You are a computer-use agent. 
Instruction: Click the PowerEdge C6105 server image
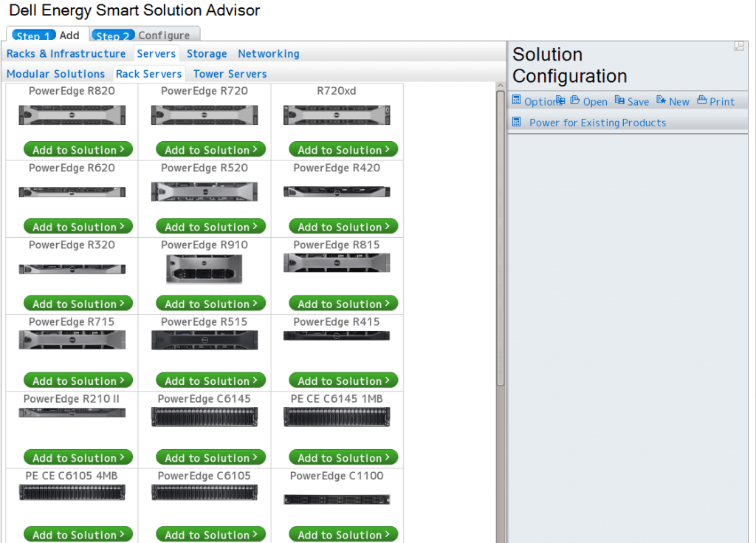tap(205, 492)
